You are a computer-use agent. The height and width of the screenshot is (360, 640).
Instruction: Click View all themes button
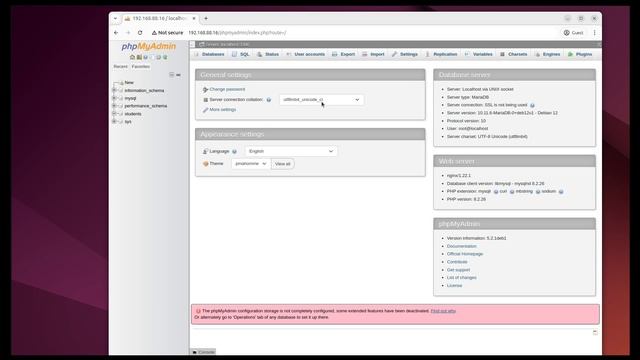click(x=282, y=164)
